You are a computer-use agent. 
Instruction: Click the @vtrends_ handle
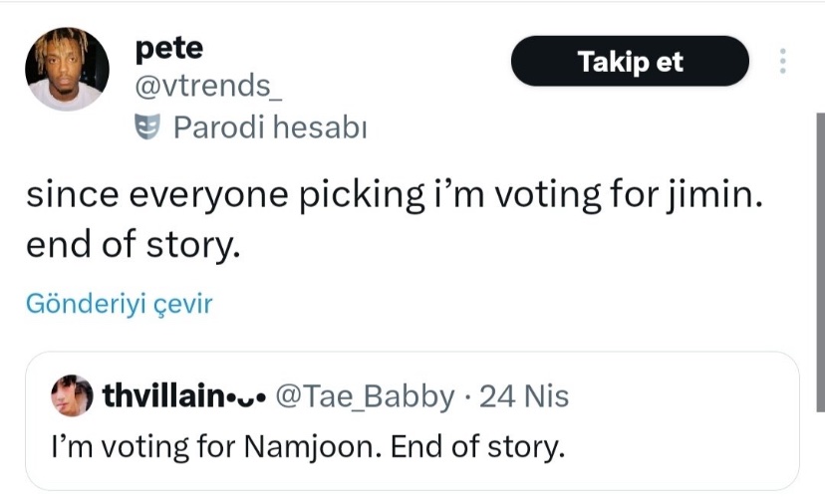pyautogui.click(x=207, y=87)
